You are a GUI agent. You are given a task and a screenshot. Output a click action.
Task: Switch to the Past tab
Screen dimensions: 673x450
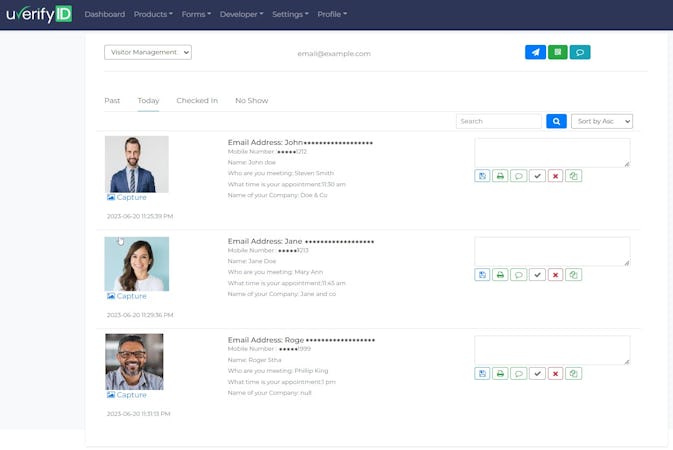click(x=112, y=100)
